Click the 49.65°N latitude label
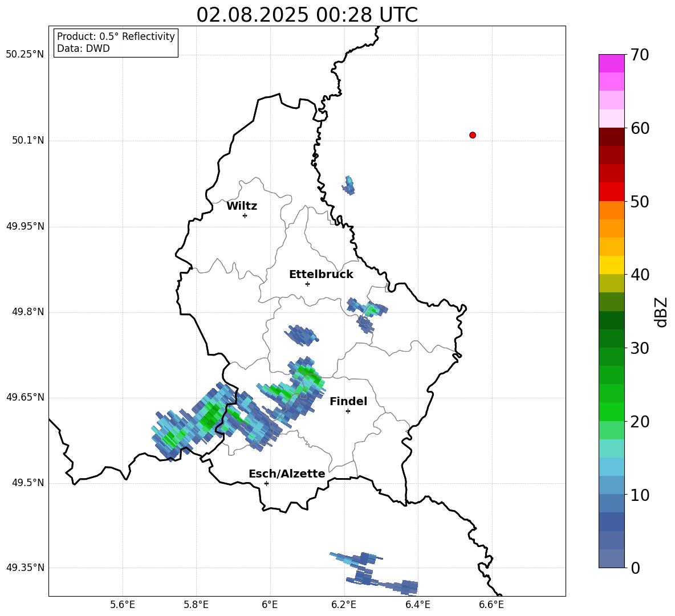The width and height of the screenshot is (675, 616). 25,397
